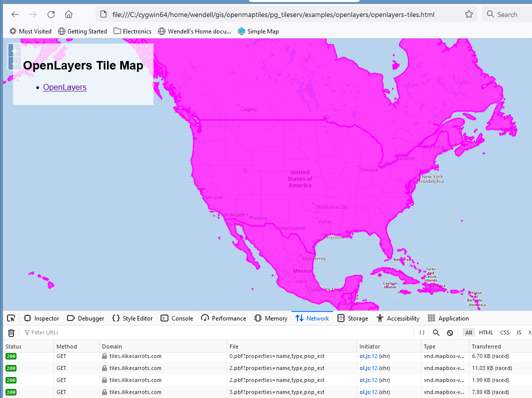Go to the browser home page
Viewport: 532px width, 398px height.
tap(69, 14)
